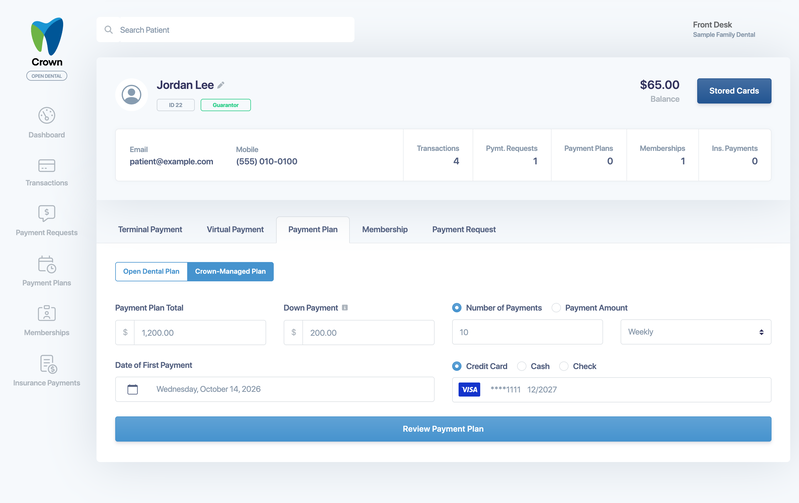
Task: Select the Payment Amount radio button
Action: coord(556,308)
